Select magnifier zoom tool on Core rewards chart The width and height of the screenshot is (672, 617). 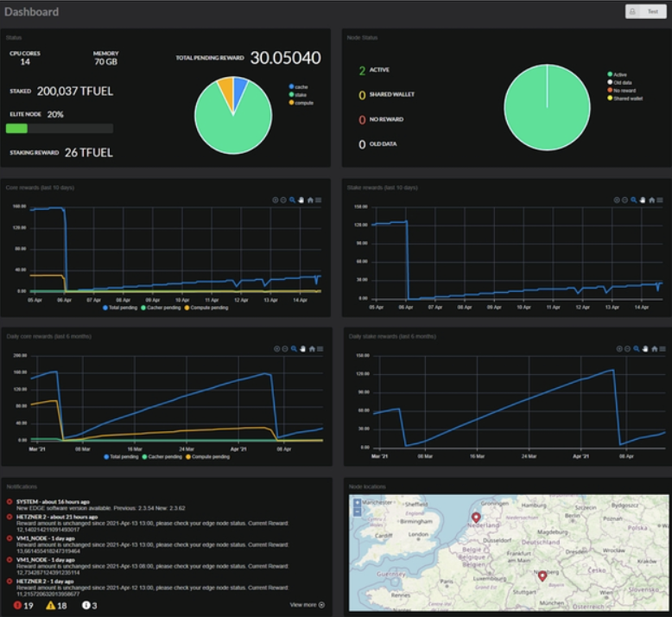pos(292,200)
